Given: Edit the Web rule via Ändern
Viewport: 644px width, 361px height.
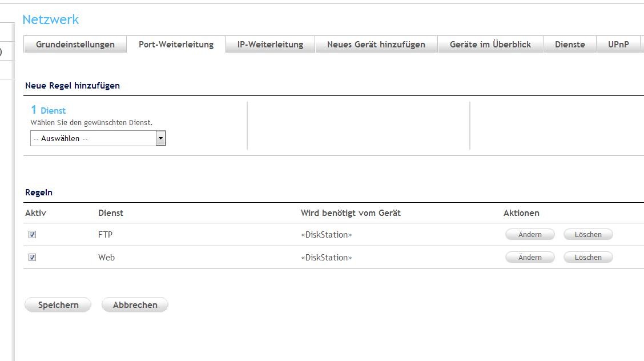Looking at the screenshot, I should pyautogui.click(x=530, y=257).
